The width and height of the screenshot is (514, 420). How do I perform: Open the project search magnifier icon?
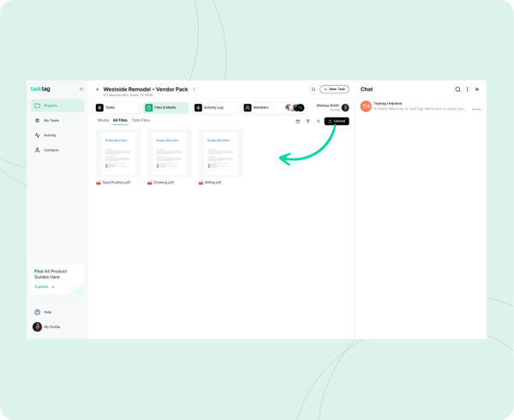click(x=314, y=89)
